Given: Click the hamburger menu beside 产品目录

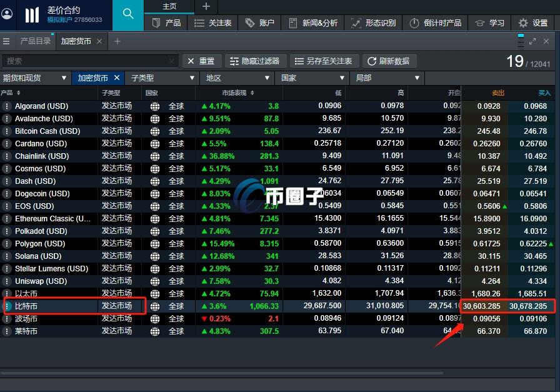Looking at the screenshot, I should 7,42.
